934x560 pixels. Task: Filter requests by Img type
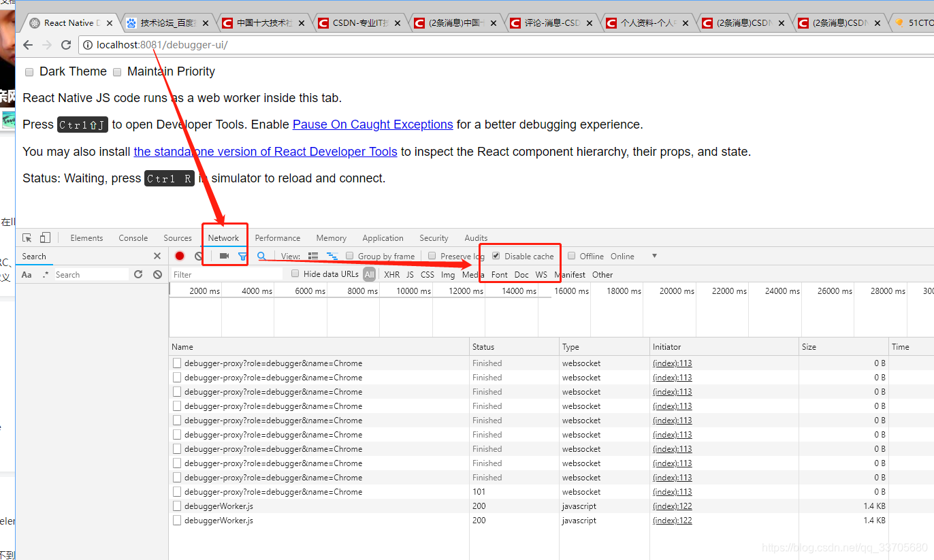click(x=448, y=275)
